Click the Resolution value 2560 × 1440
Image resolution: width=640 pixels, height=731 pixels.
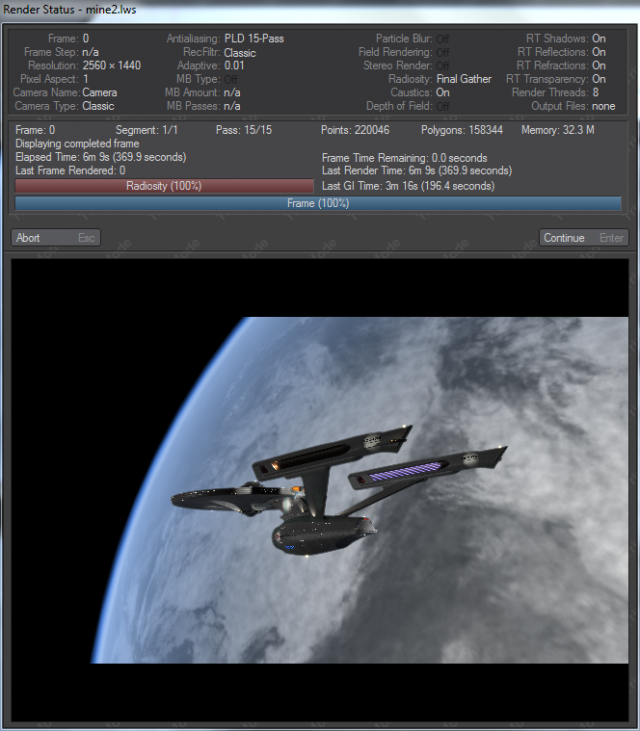[112, 65]
